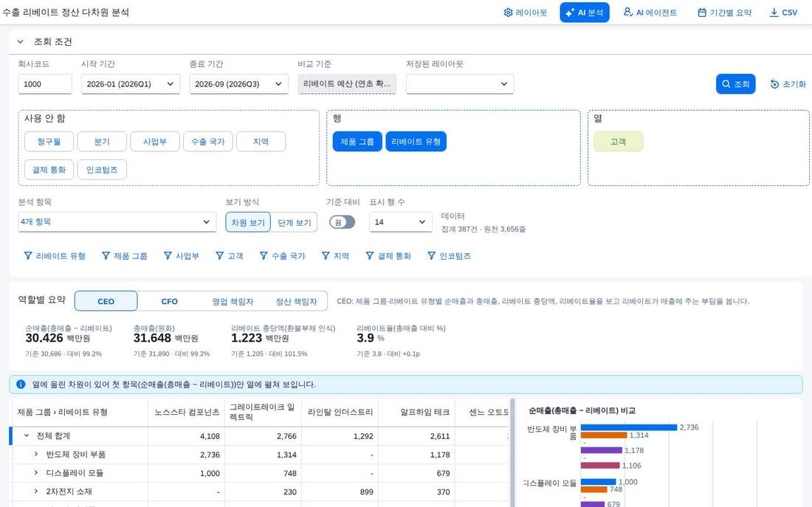Open the 사업부 filter funnel icon
This screenshot has width=812, height=507.
click(168, 256)
